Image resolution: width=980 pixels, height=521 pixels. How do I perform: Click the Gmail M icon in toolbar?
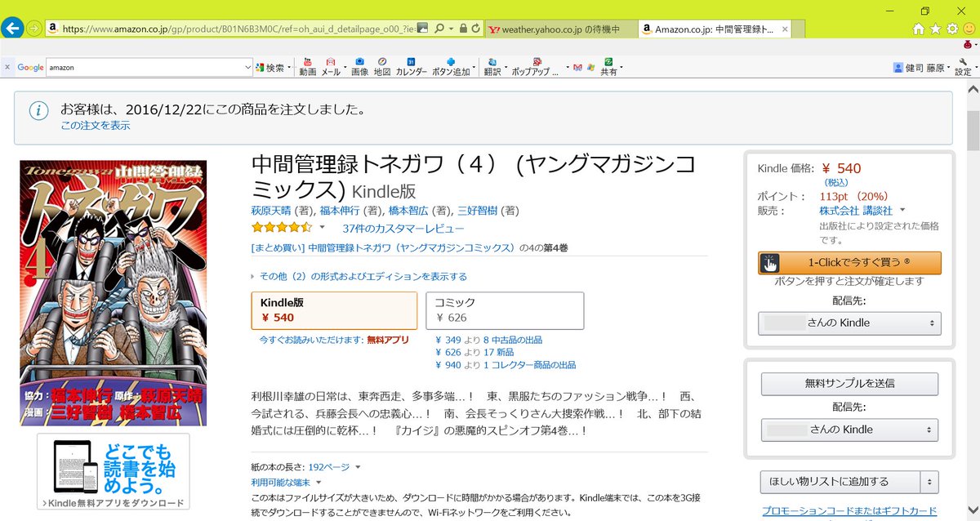pos(578,67)
